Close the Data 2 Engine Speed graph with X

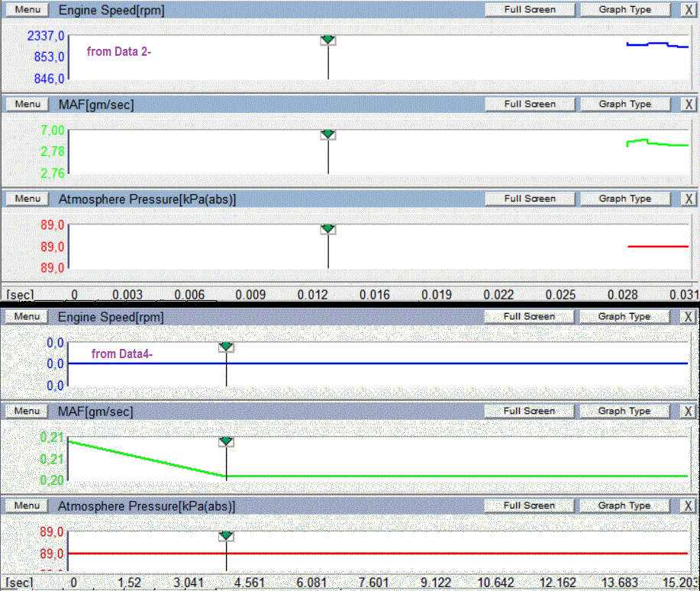(x=688, y=10)
